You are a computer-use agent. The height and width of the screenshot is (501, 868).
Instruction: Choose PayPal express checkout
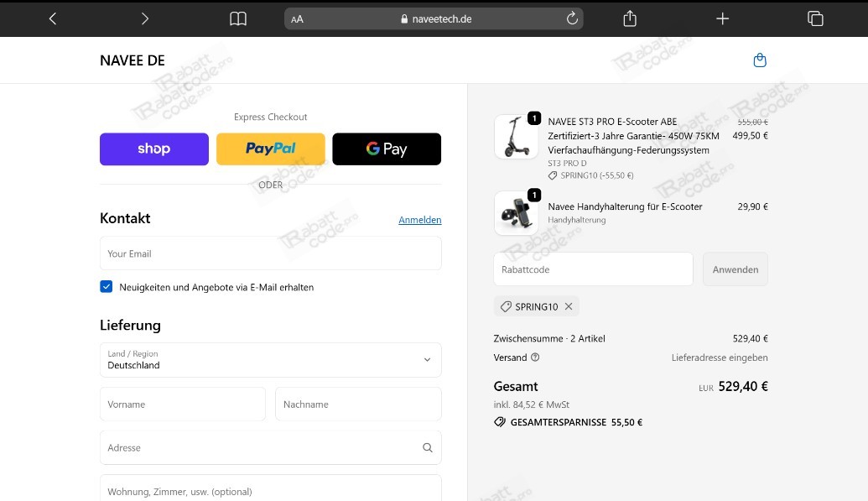(270, 149)
